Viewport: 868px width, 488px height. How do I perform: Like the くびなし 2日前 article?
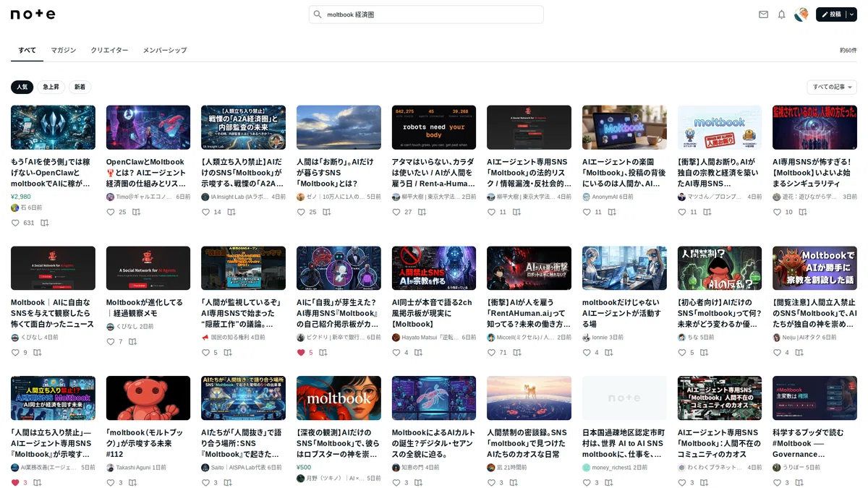111,341
